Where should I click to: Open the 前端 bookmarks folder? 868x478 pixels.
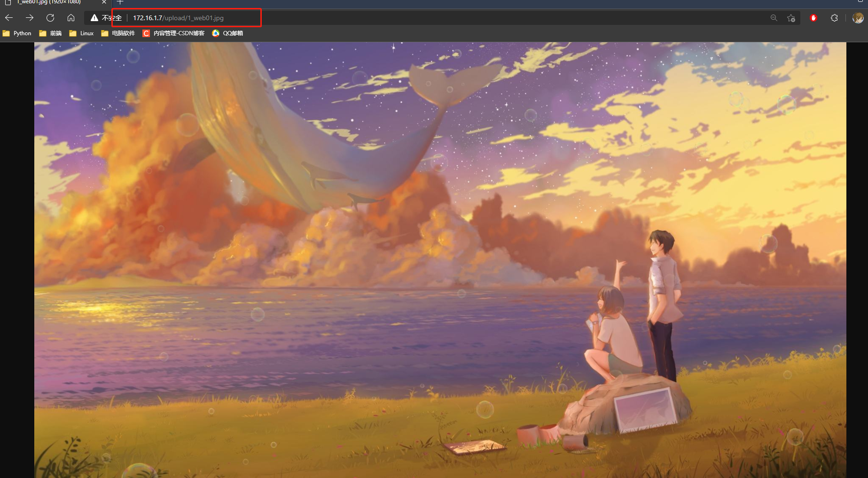click(50, 33)
